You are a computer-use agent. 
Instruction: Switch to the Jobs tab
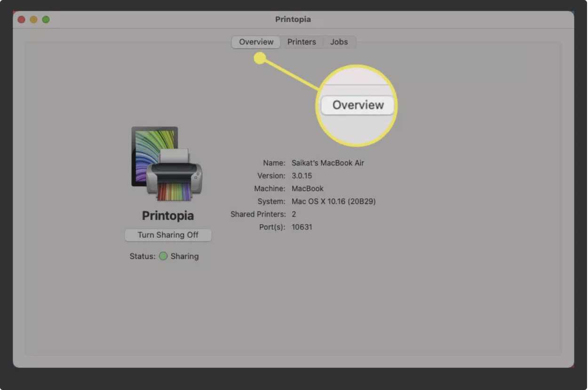click(x=339, y=42)
